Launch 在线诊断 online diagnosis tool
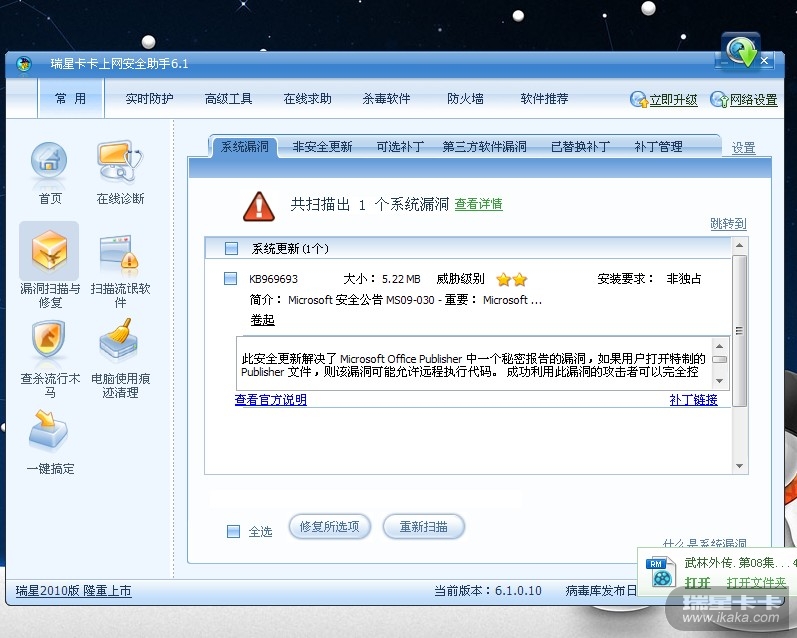797x638 pixels. point(120,162)
